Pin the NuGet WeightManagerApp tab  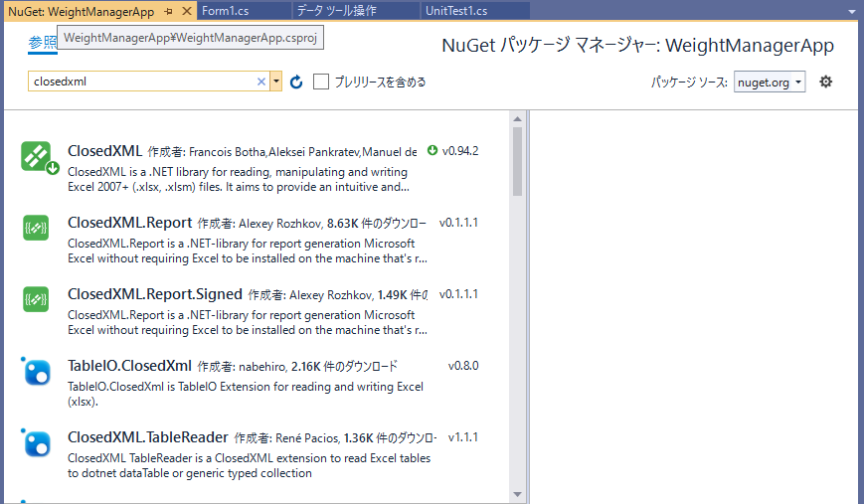[169, 11]
